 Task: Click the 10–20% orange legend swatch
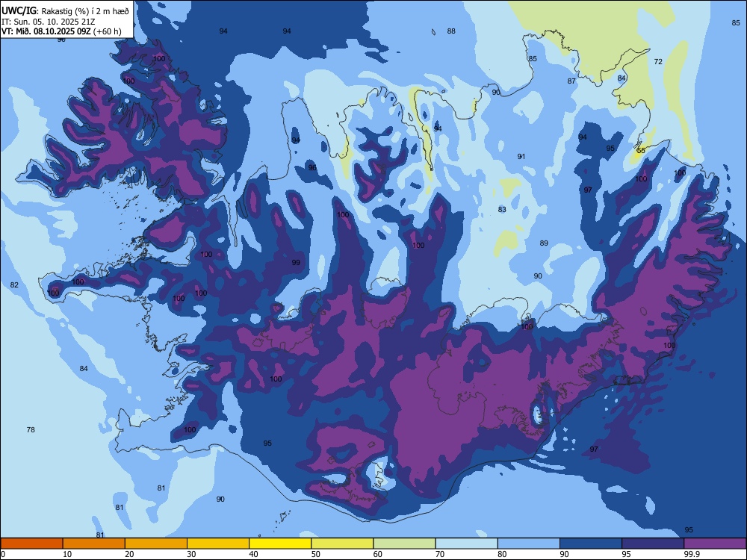[x=94, y=544]
